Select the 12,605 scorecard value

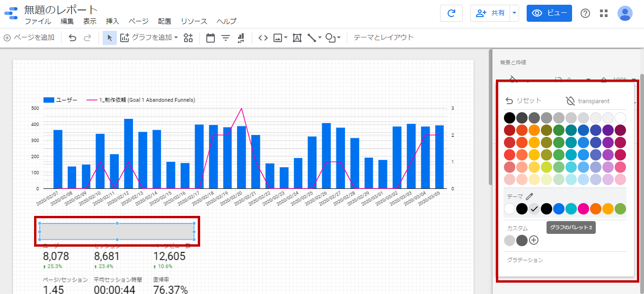[169, 257]
